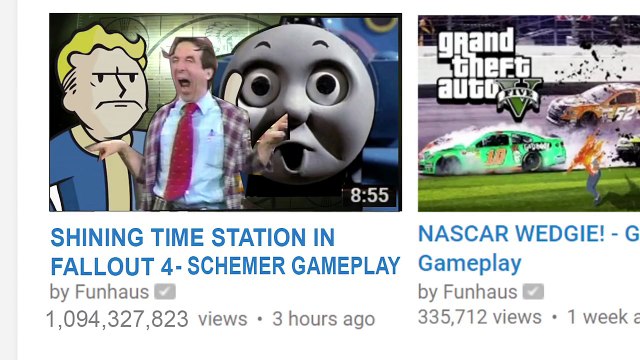Visit Funhaus channel under Shining Time Station video
The height and width of the screenshot is (360, 640).
111,292
